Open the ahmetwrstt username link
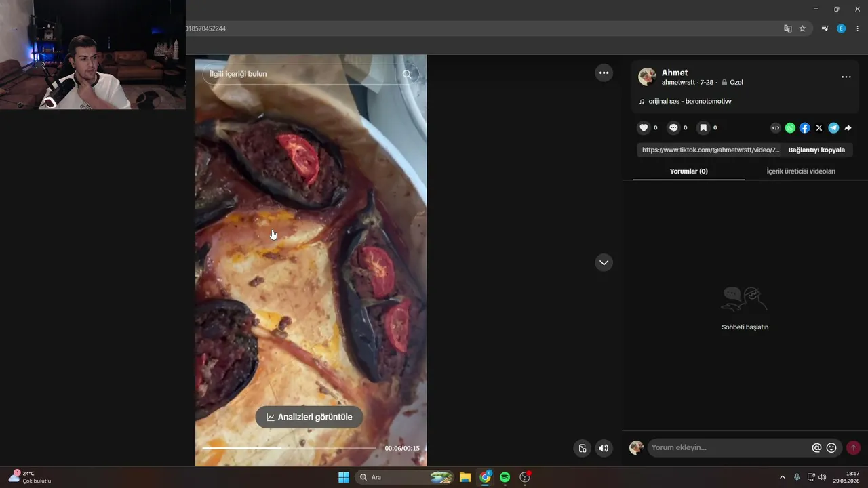The image size is (868, 488). [x=679, y=83]
